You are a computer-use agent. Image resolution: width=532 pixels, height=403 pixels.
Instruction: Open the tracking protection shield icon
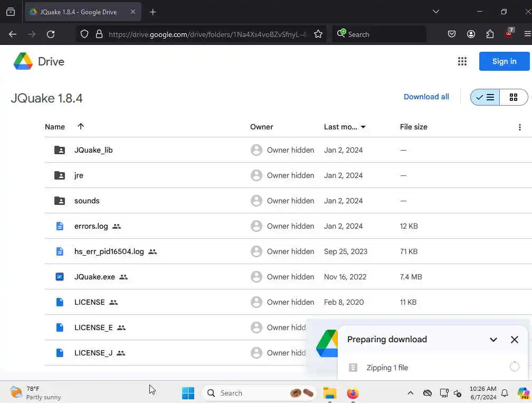pyautogui.click(x=84, y=34)
